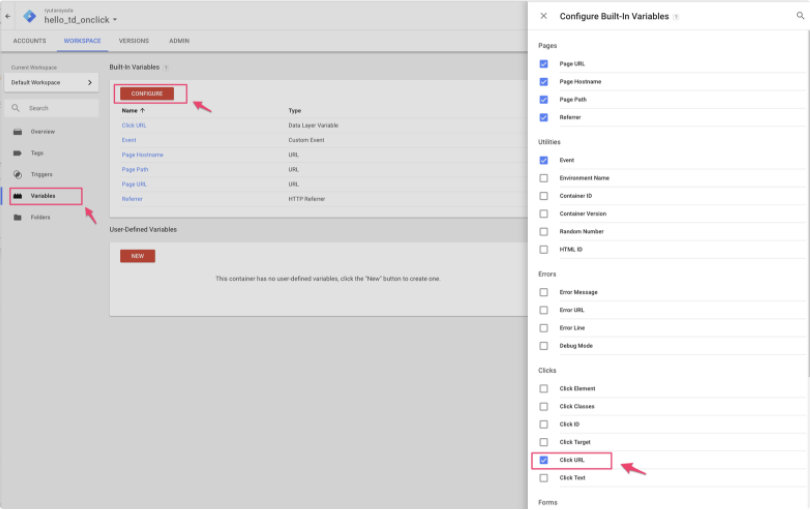Open Tags via its sidebar icon
The width and height of the screenshot is (810, 510).
point(17,153)
